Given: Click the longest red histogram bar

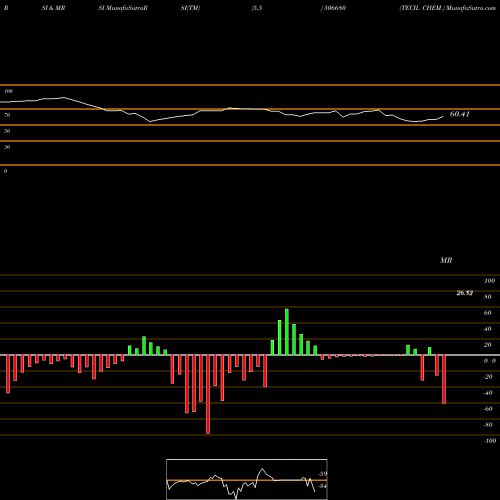Looking at the screenshot, I should [x=208, y=394].
